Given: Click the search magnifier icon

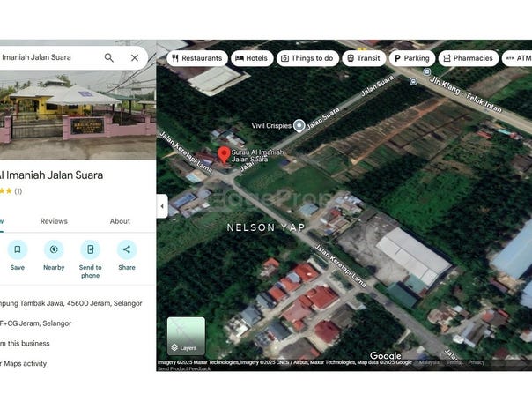Looking at the screenshot, I should 109,58.
